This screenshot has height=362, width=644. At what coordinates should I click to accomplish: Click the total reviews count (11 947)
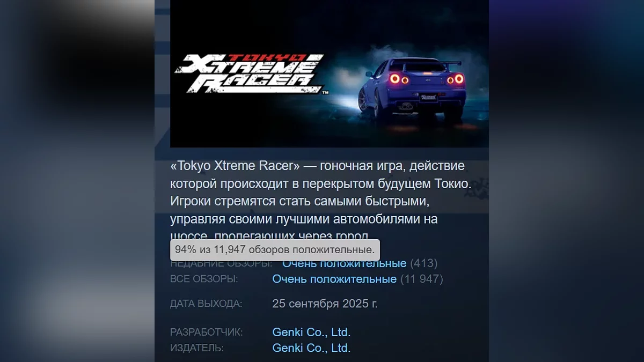[421, 279]
